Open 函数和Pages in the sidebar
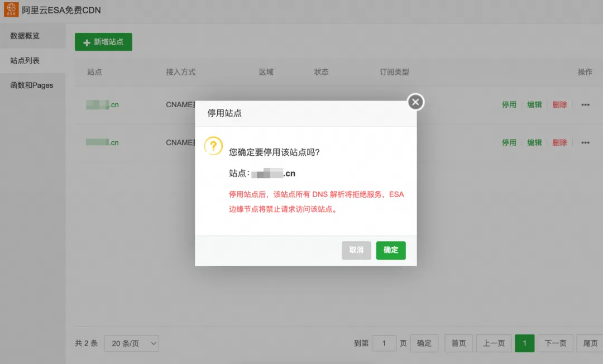Image resolution: width=603 pixels, height=364 pixels. click(x=33, y=85)
